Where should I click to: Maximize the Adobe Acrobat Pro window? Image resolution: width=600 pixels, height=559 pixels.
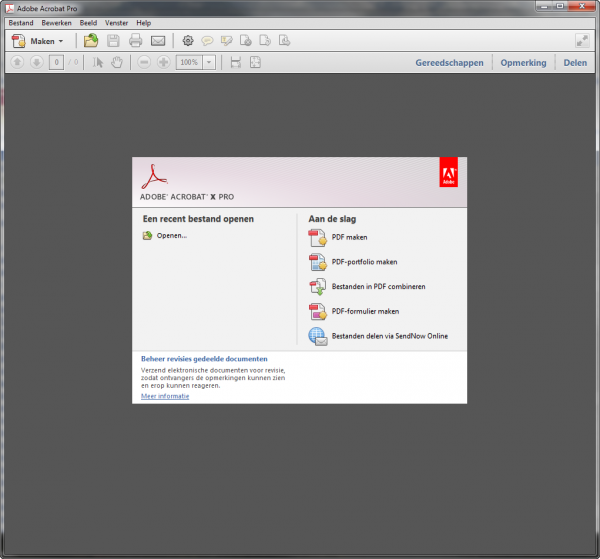point(560,6)
